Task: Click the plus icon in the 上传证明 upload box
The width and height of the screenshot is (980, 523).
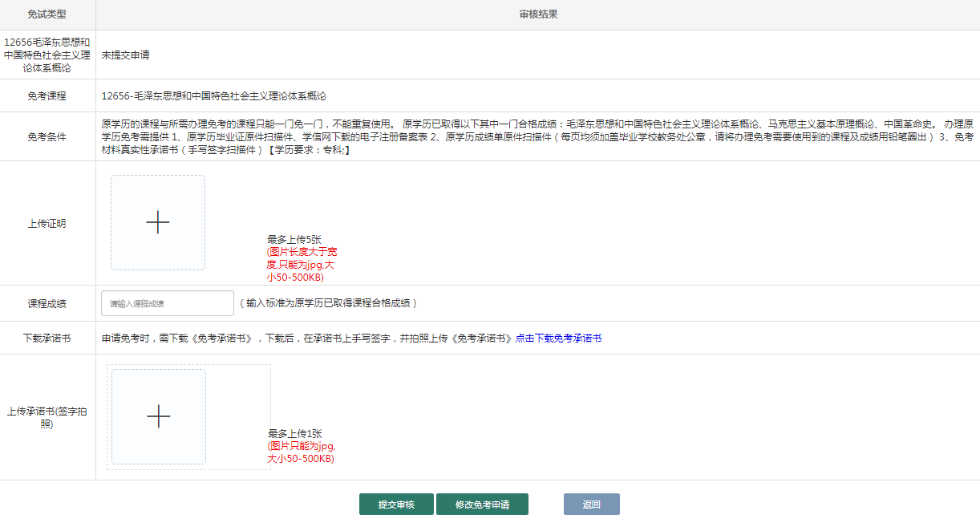Action: coord(158,222)
